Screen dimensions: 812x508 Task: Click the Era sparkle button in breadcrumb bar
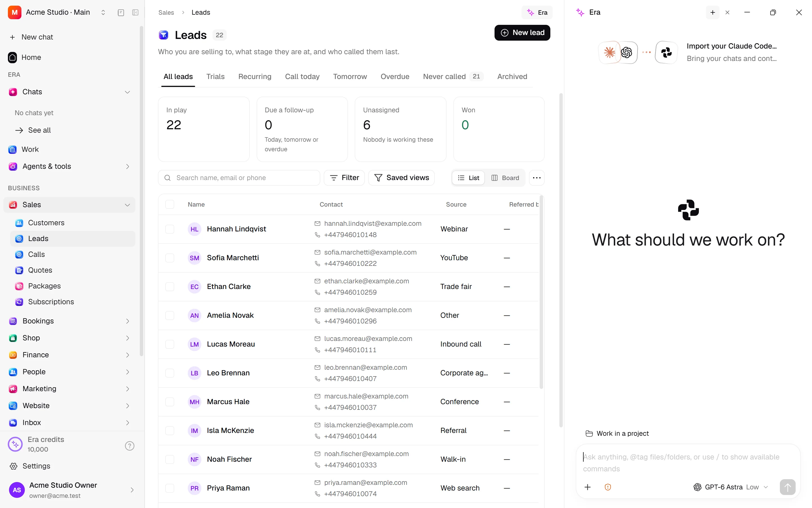click(537, 12)
